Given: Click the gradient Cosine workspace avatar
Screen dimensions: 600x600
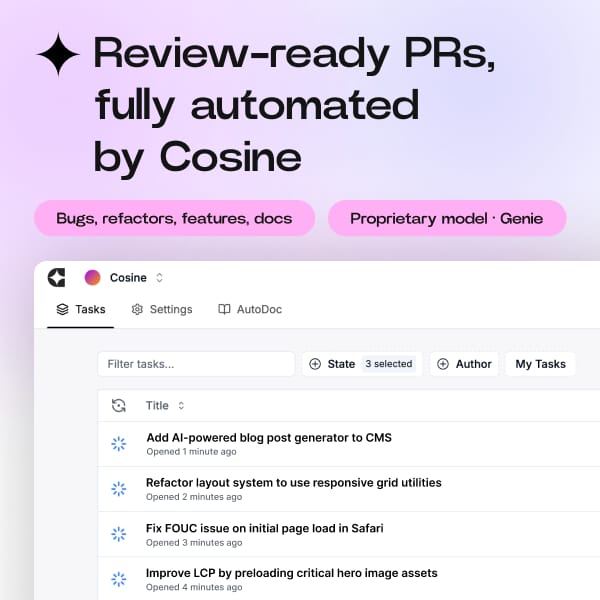Looking at the screenshot, I should [92, 277].
